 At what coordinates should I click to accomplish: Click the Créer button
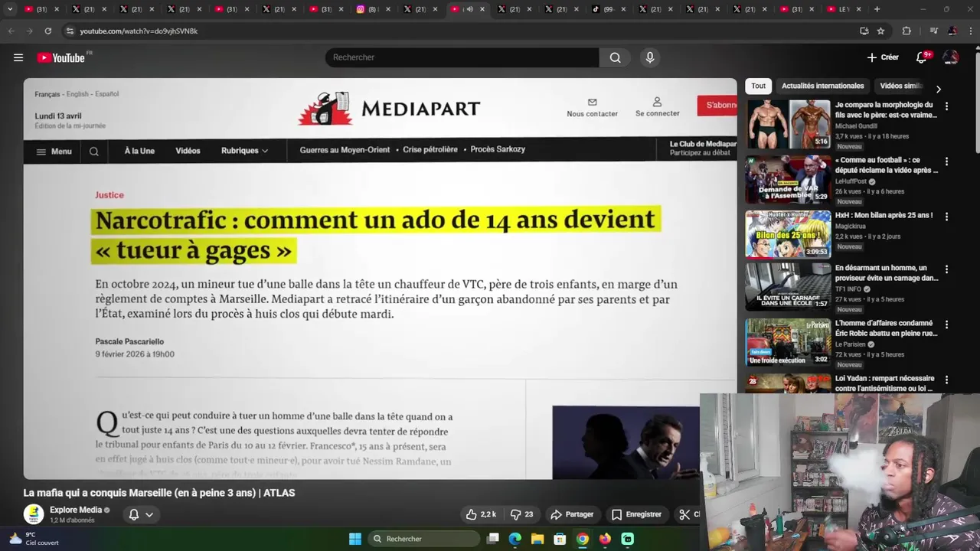click(883, 57)
